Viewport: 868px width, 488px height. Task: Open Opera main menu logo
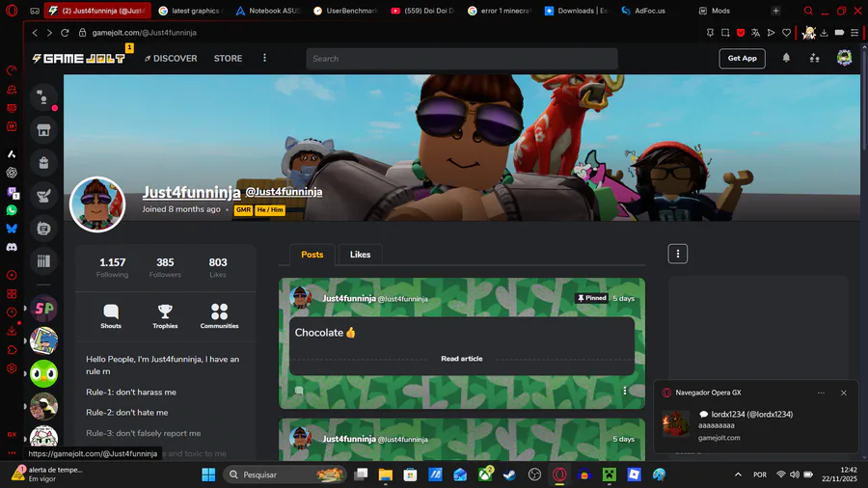[x=12, y=11]
